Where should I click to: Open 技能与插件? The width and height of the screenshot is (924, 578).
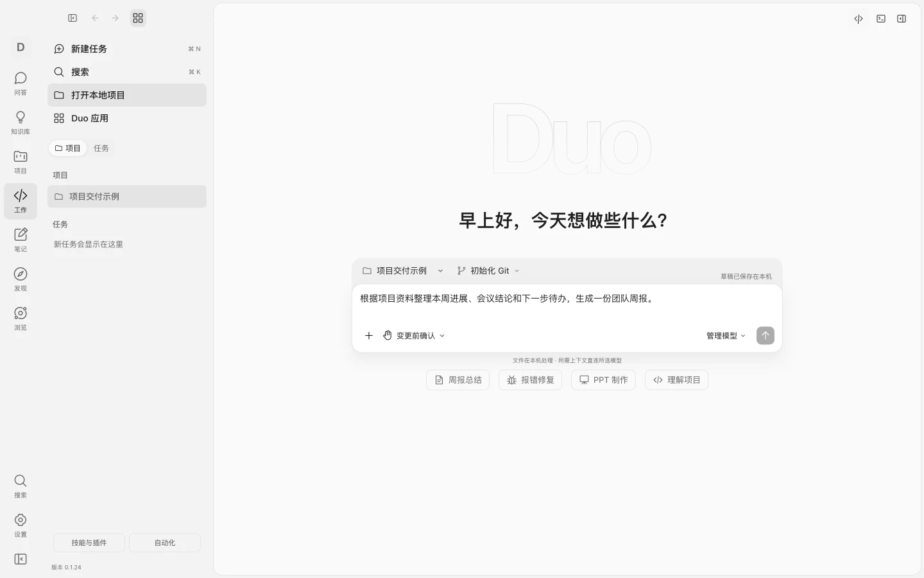(89, 543)
